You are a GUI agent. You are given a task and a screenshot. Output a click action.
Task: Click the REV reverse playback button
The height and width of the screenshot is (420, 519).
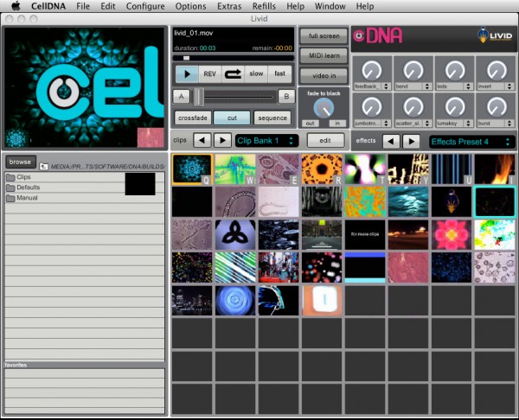click(x=210, y=73)
